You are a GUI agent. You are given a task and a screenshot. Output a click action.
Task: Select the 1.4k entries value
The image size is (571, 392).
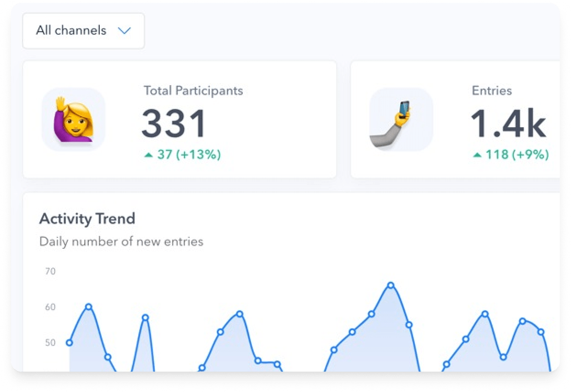(x=508, y=124)
